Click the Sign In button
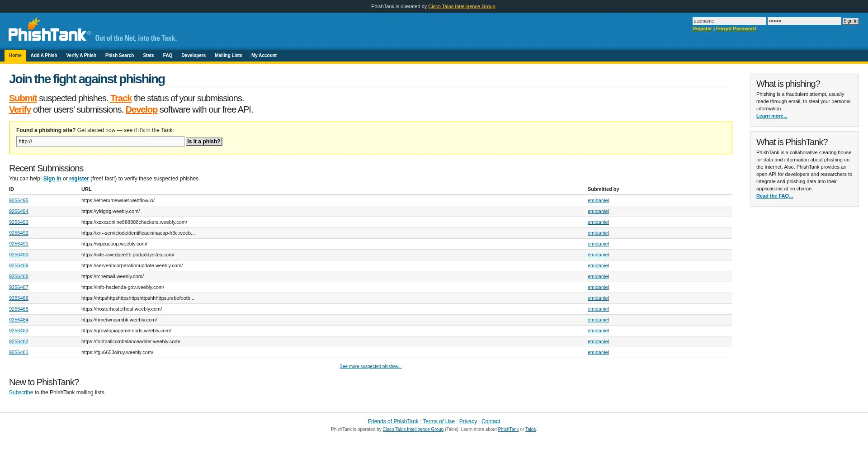The width and height of the screenshot is (868, 449). [x=850, y=21]
